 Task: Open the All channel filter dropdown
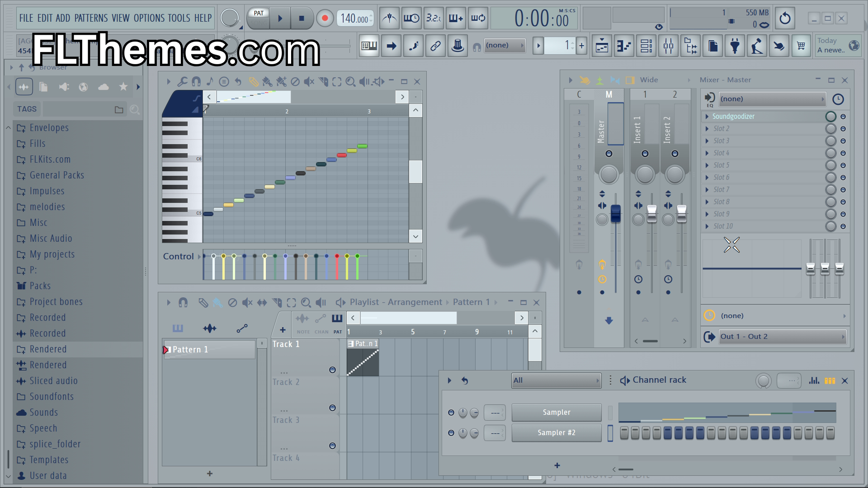click(556, 380)
